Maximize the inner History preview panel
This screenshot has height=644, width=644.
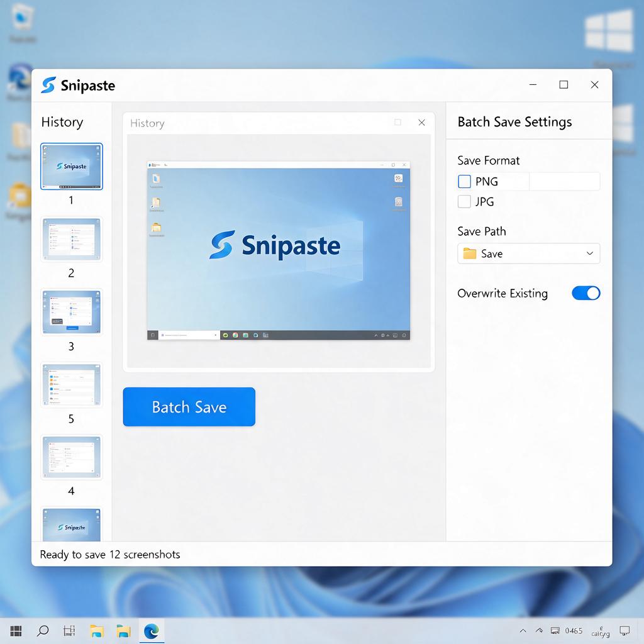(397, 123)
